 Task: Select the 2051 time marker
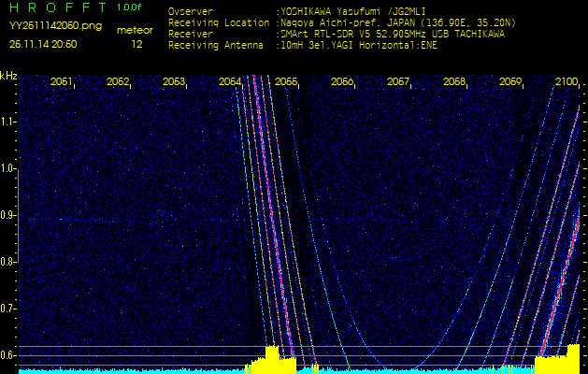coord(62,82)
